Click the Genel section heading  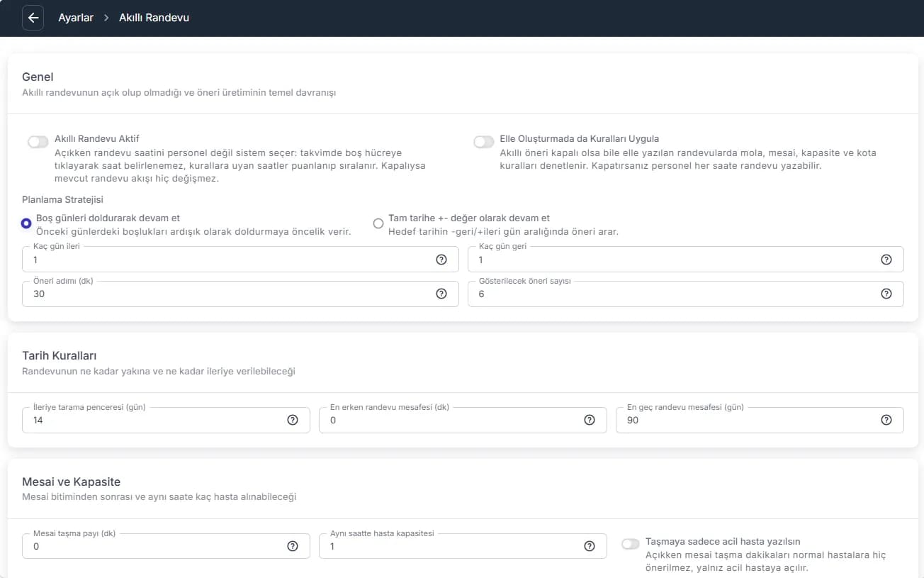pos(38,77)
